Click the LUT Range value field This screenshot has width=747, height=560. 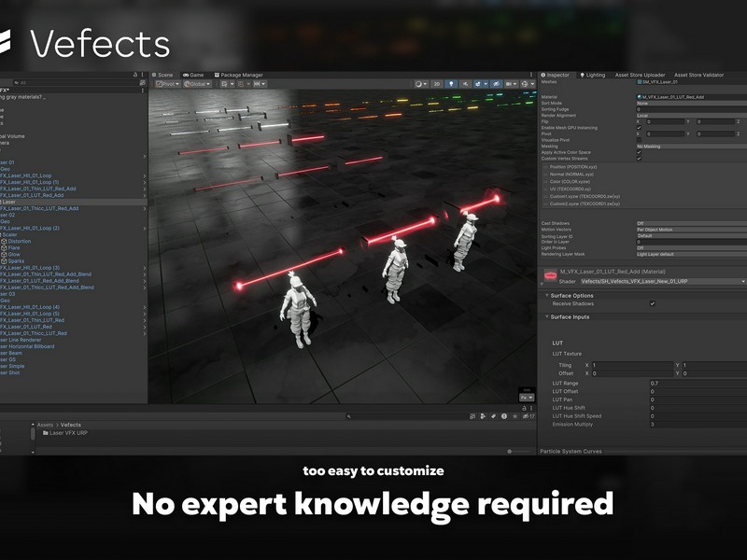(x=698, y=384)
